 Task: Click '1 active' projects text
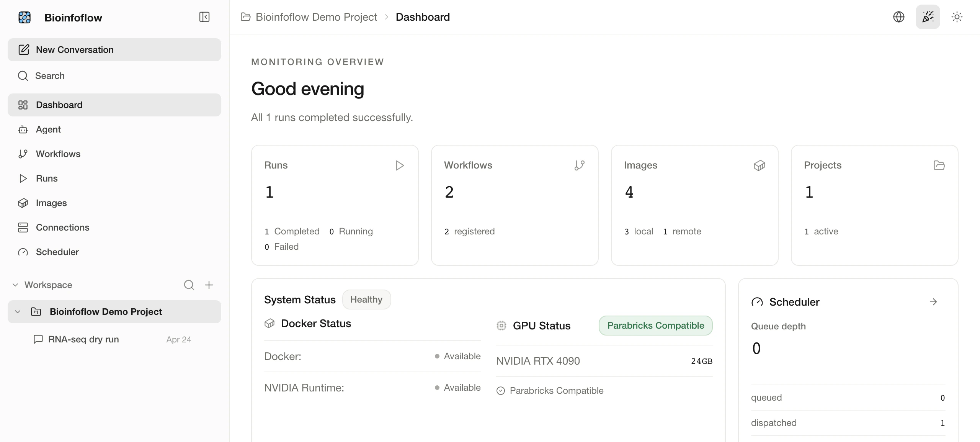pyautogui.click(x=821, y=231)
